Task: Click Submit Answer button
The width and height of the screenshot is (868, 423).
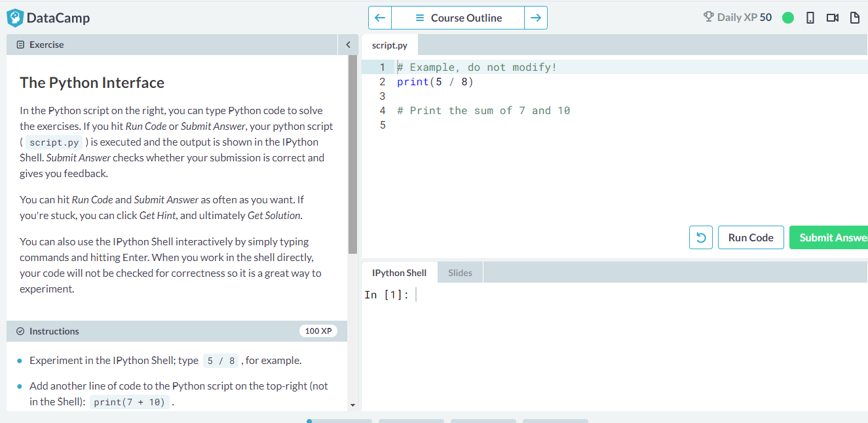Action: 829,237
